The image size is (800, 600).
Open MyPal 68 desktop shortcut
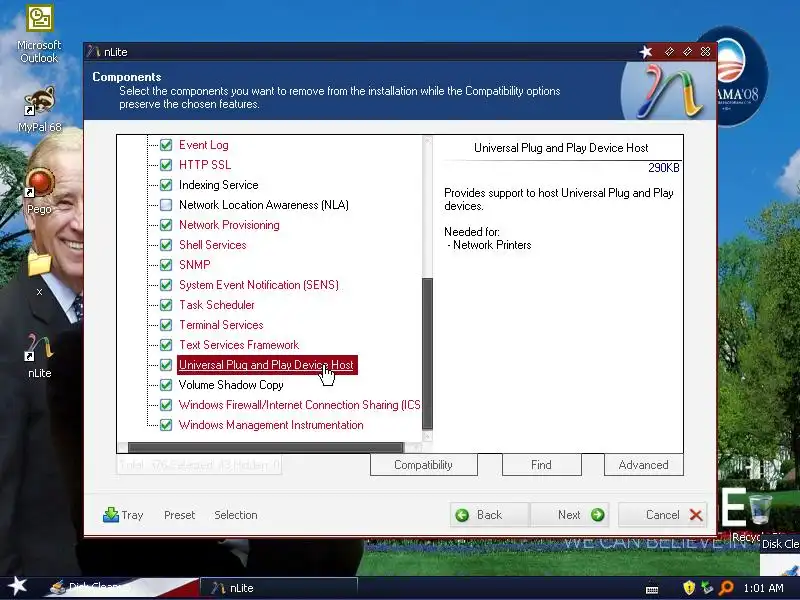[39, 109]
